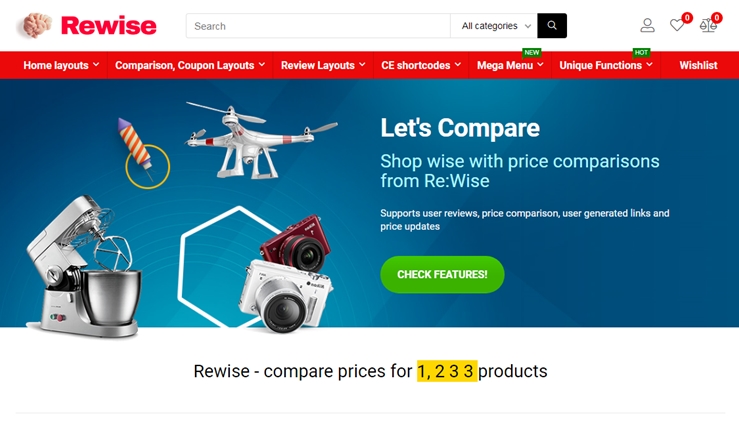Click the white camera image
This screenshot has height=430, width=739.
point(286,296)
